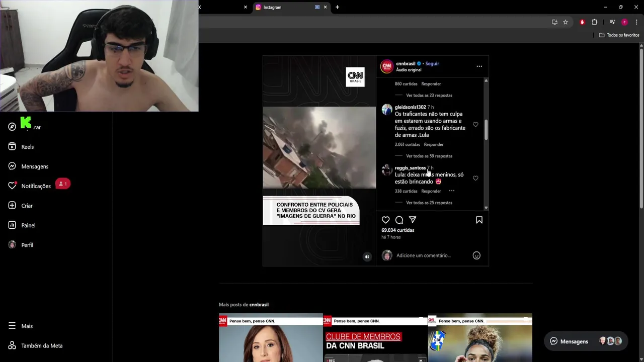Viewport: 644px width, 362px height.
Task: View 2.061 curtidas on comment
Action: tap(408, 145)
